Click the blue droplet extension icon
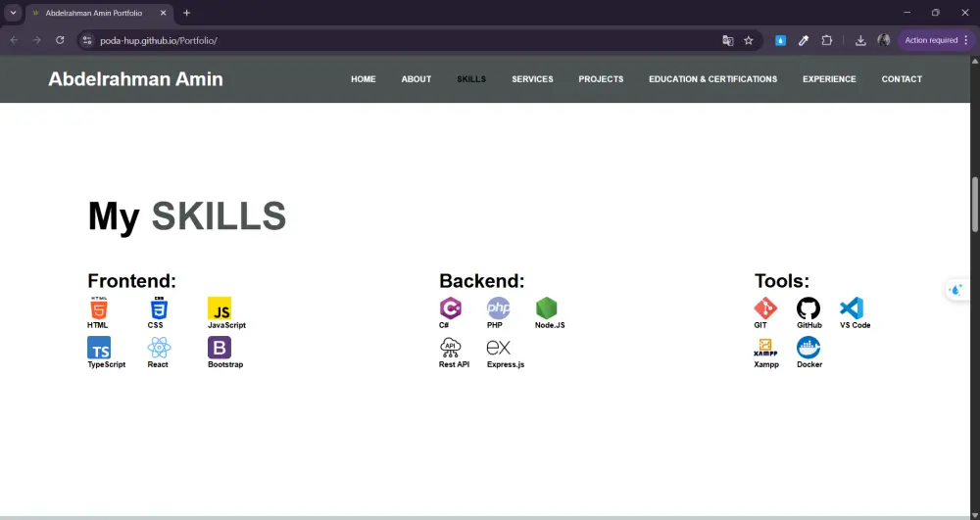The image size is (980, 520). point(780,40)
